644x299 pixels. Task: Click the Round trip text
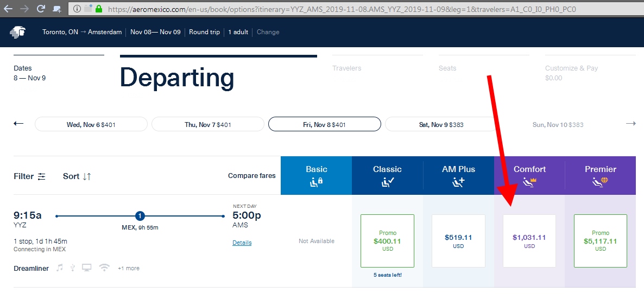[x=204, y=32]
